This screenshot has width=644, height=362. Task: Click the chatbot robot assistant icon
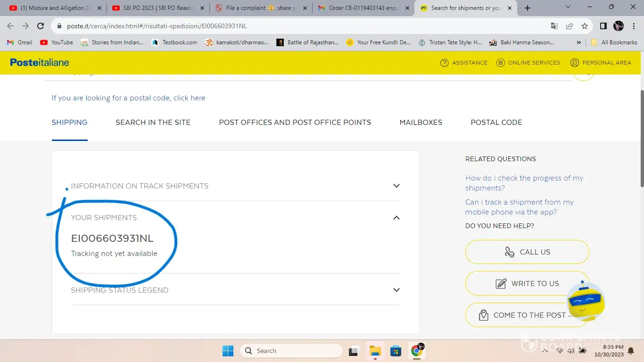click(585, 302)
